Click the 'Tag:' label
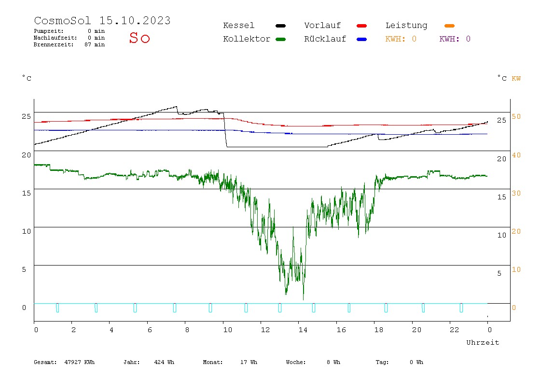The height and width of the screenshot is (392, 554). [382, 362]
